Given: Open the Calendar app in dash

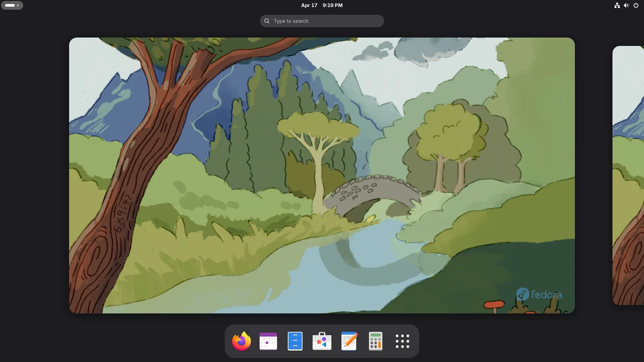Looking at the screenshot, I should click(x=268, y=341).
